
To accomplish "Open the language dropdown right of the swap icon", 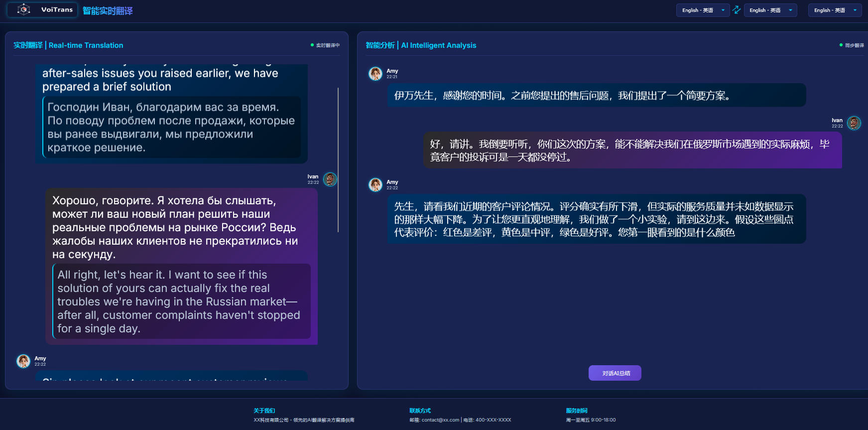I will coord(770,10).
